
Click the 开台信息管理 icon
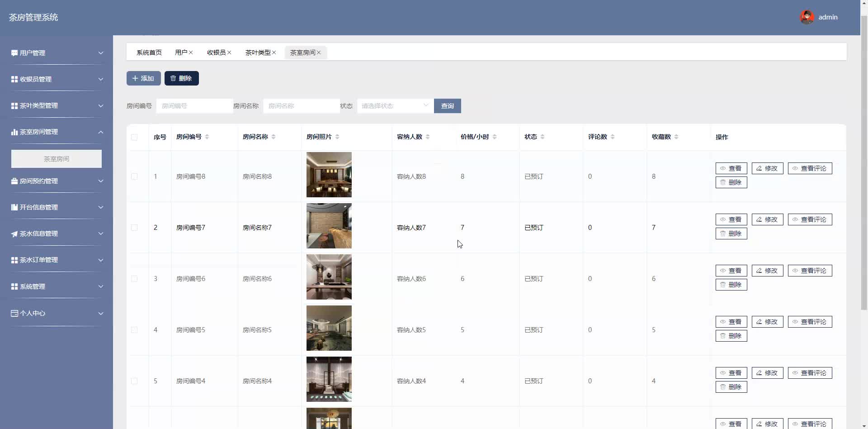[x=14, y=207]
